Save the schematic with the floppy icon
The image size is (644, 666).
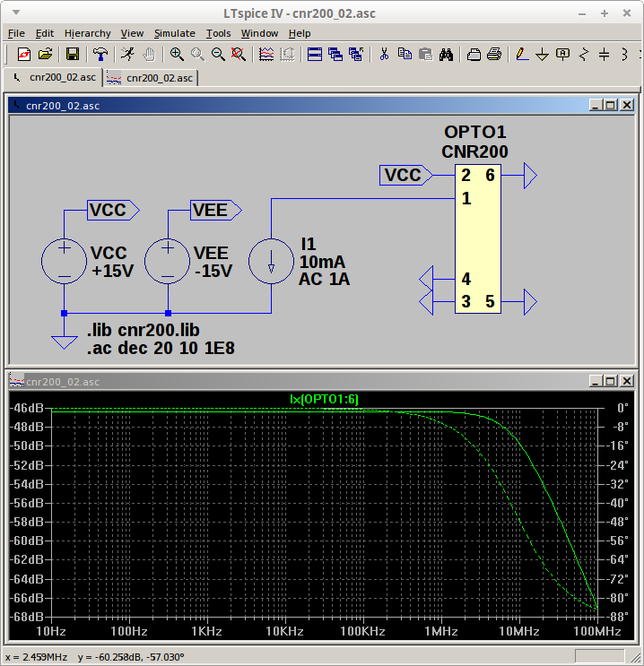(x=73, y=55)
